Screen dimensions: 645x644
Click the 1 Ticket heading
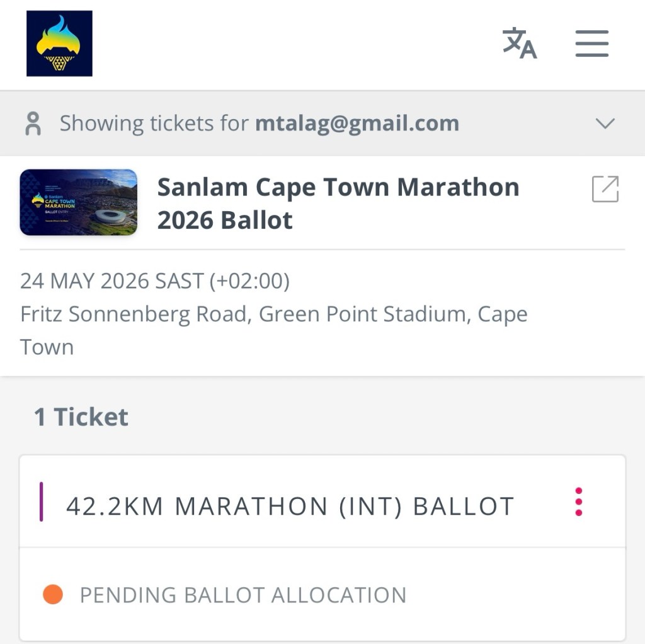[81, 417]
